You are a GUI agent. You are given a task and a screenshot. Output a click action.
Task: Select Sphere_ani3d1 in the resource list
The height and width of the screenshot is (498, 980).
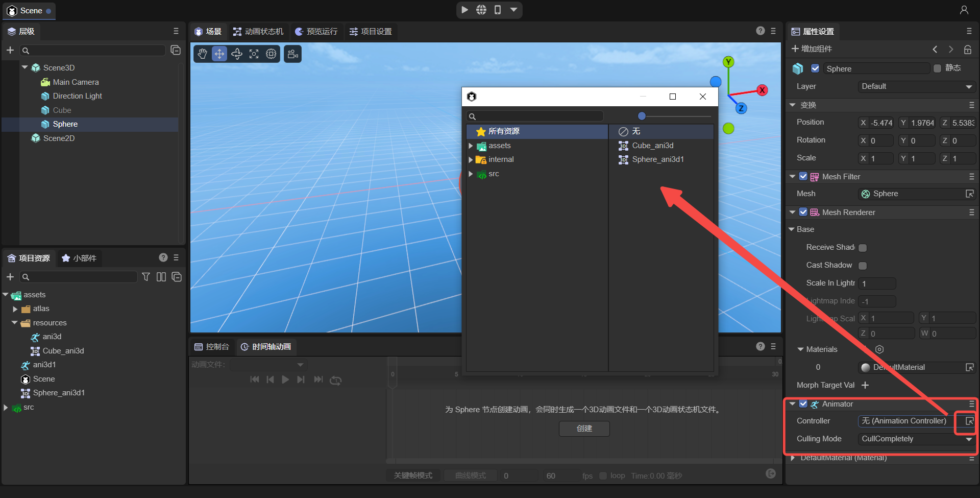pyautogui.click(x=657, y=159)
